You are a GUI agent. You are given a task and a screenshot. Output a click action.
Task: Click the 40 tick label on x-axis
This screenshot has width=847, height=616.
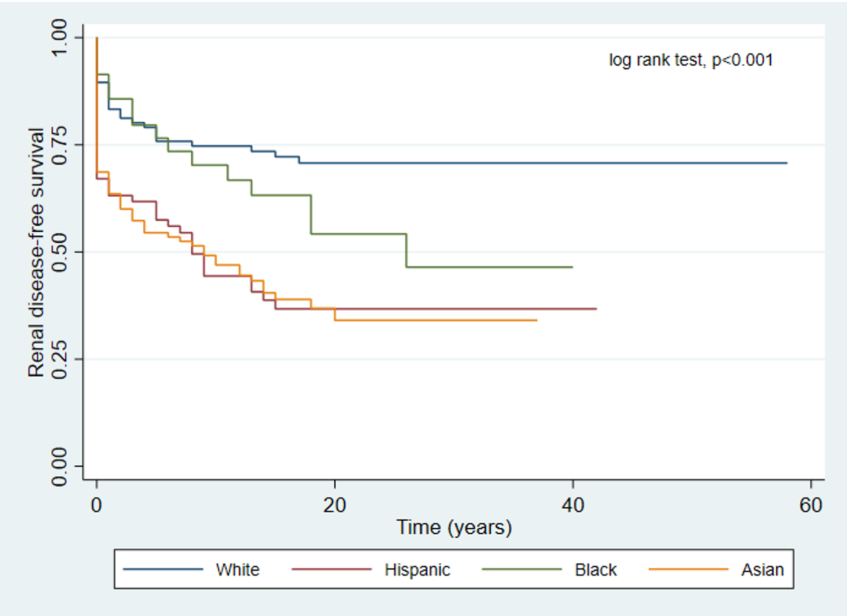pos(573,505)
